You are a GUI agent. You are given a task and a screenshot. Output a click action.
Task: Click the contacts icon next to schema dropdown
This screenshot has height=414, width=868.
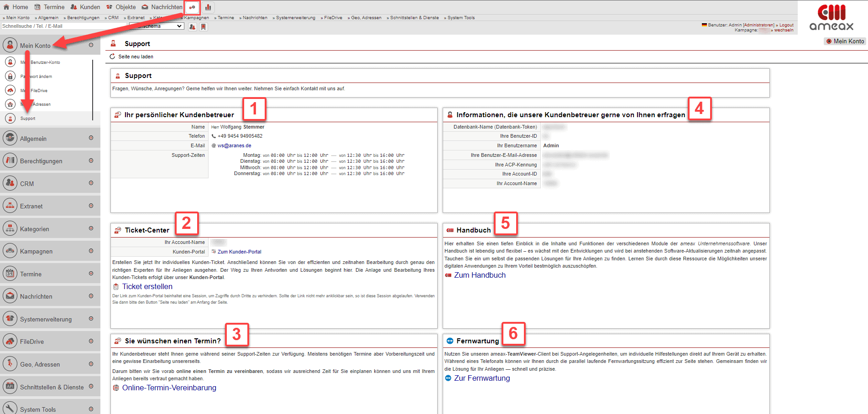[192, 27]
